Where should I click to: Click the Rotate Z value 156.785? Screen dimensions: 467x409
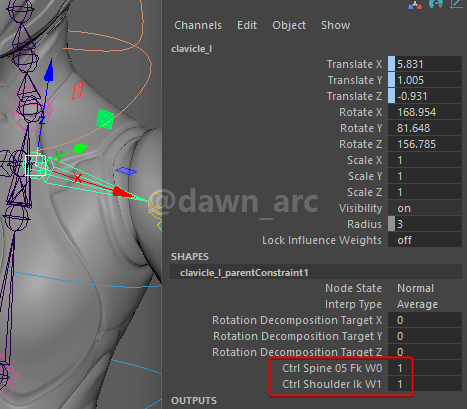click(425, 144)
